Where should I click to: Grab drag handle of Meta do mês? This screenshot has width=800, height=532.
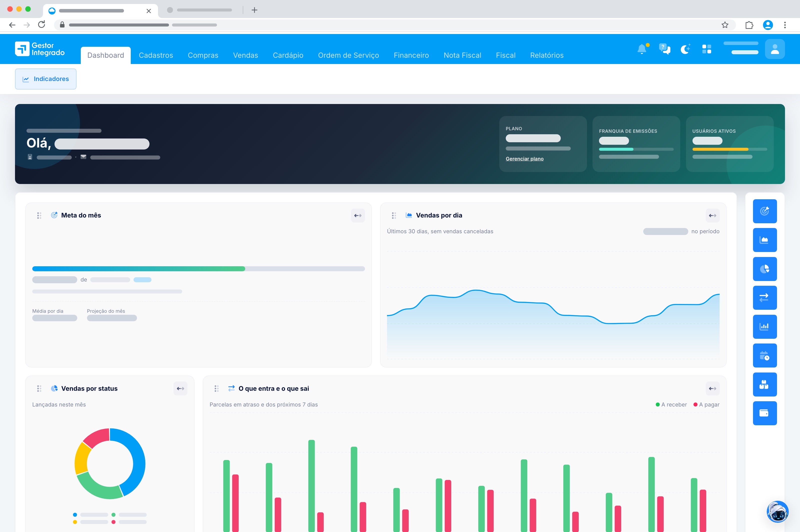pyautogui.click(x=39, y=215)
